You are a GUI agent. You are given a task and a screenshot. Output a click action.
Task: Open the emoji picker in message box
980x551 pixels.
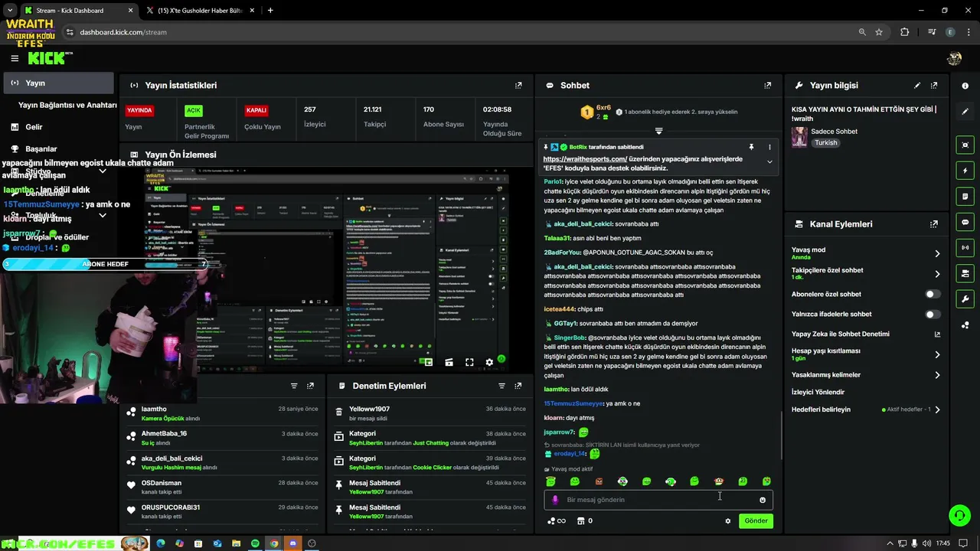[x=763, y=500]
